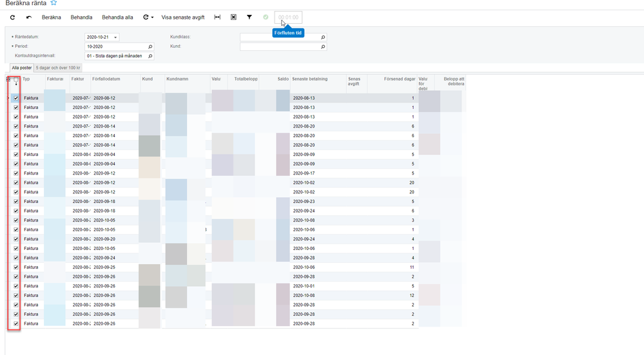The width and height of the screenshot is (644, 355).
Task: Click the Behandla alla button
Action: point(117,17)
